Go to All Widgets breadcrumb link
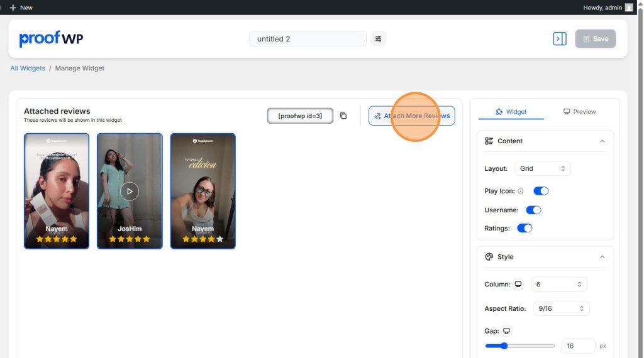 [x=28, y=68]
